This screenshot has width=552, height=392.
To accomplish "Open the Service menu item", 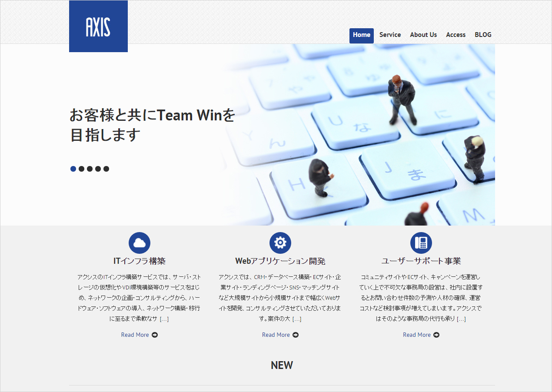I will (x=390, y=35).
